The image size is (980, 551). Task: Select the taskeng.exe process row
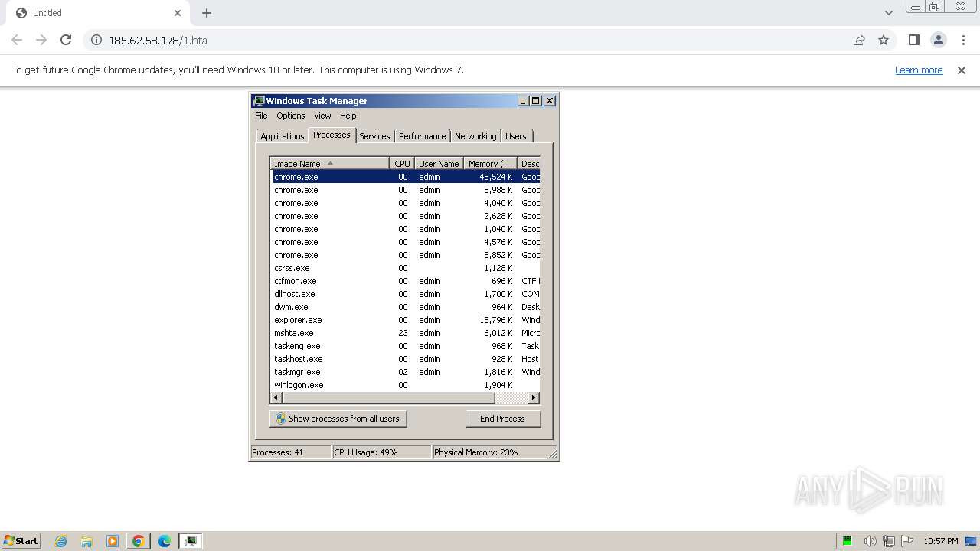[406, 346]
